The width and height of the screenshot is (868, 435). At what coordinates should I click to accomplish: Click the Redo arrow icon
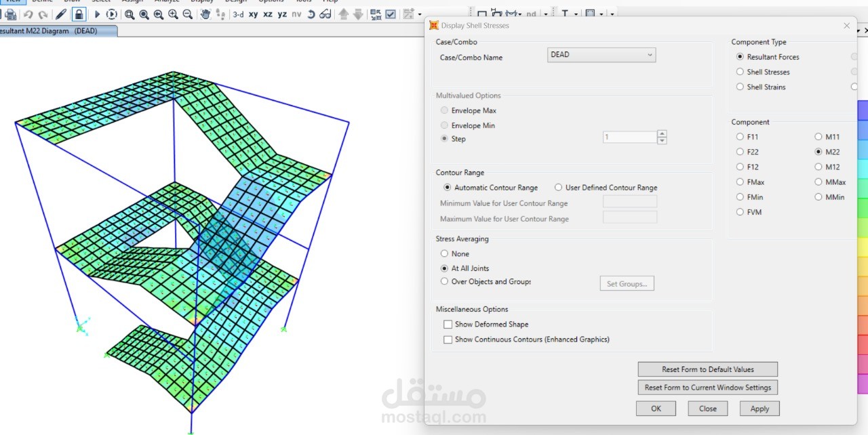pos(43,14)
